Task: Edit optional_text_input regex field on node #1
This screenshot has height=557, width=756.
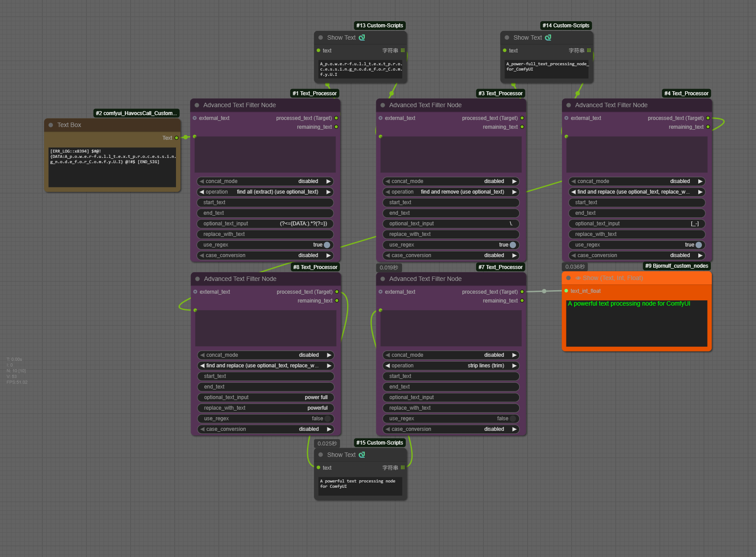Action: click(265, 224)
